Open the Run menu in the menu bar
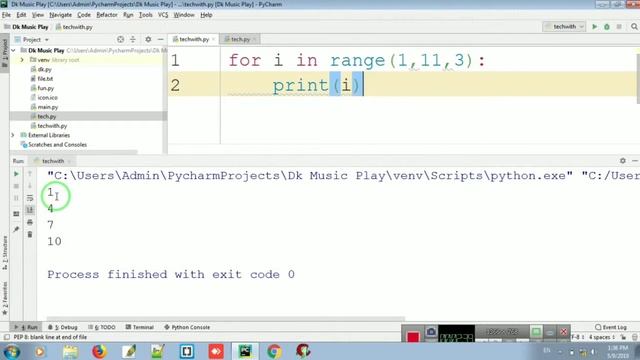 point(128,15)
